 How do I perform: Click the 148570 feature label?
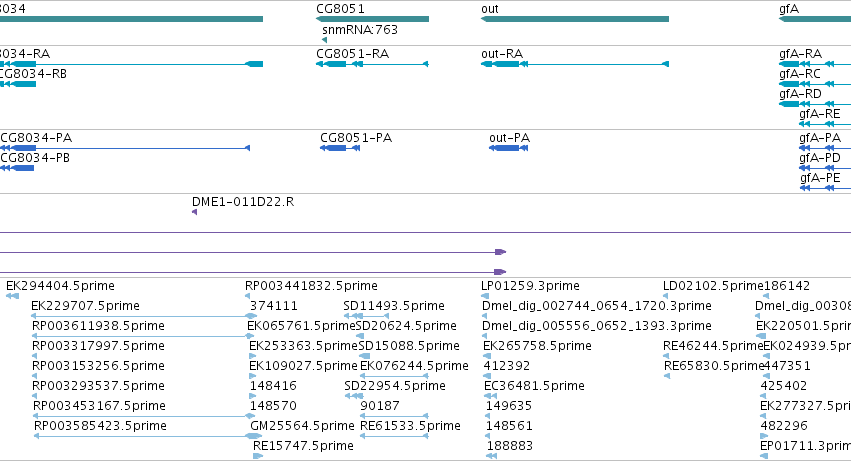click(273, 406)
